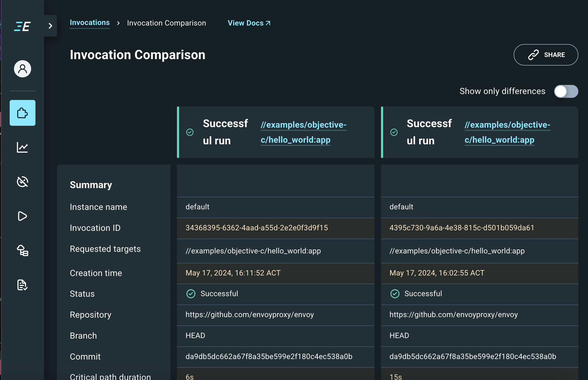
Task: Click the Invocations breadcrumb link
Action: coord(90,23)
